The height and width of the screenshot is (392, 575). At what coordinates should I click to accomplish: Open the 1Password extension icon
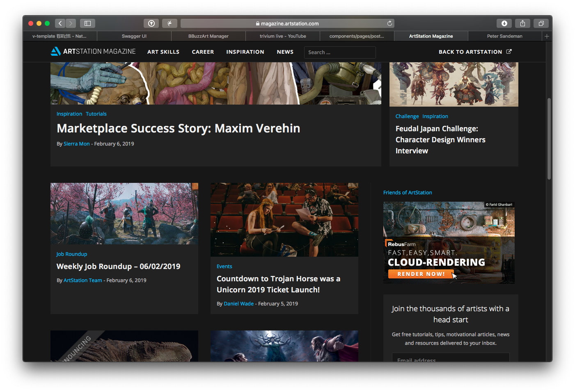point(151,23)
